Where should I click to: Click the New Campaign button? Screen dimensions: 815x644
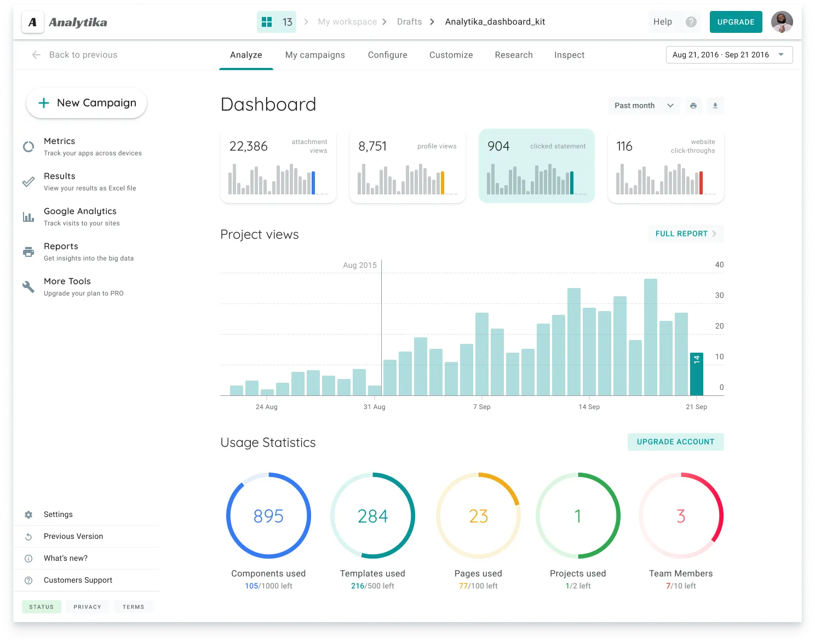[x=85, y=103]
